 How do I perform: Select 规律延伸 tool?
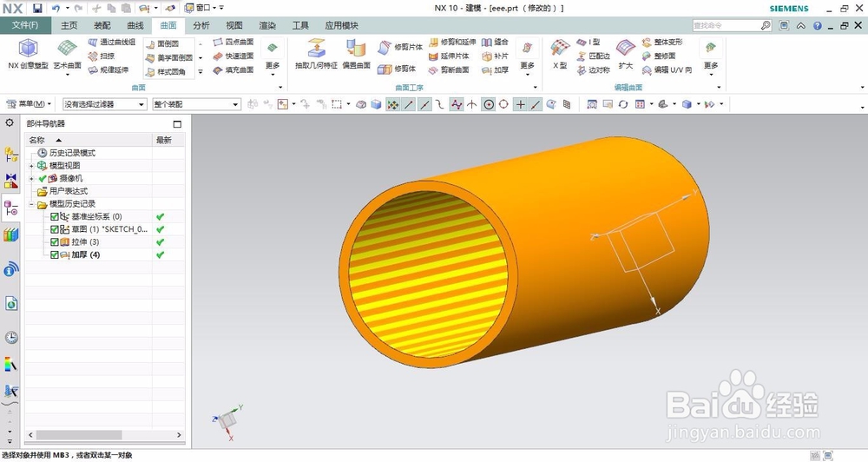pyautogui.click(x=108, y=69)
